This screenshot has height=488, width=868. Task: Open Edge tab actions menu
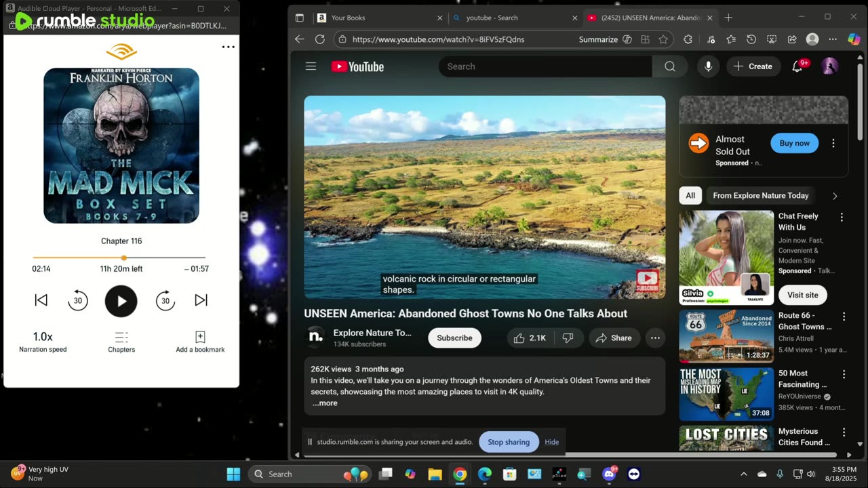pos(299,18)
